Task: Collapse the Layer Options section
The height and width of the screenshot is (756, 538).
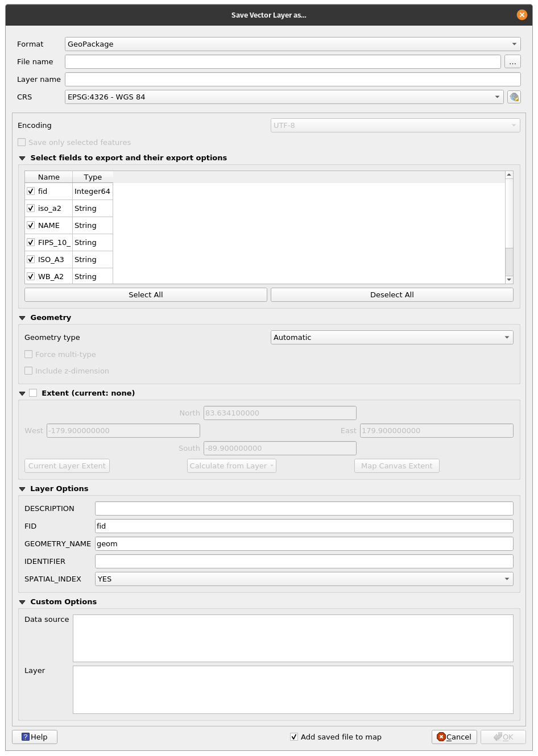Action: pyautogui.click(x=22, y=488)
